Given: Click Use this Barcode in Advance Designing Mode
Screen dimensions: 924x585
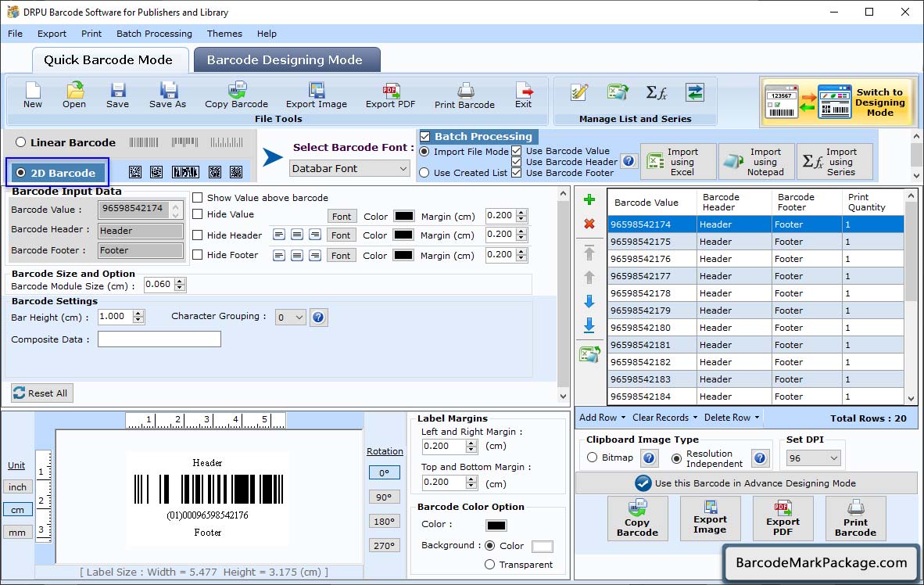Looking at the screenshot, I should (x=746, y=483).
